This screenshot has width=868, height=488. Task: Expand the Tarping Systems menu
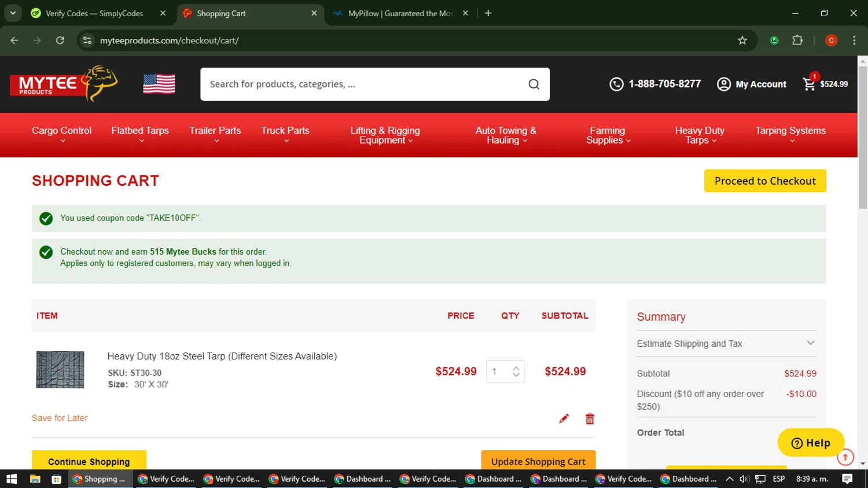[x=790, y=135]
